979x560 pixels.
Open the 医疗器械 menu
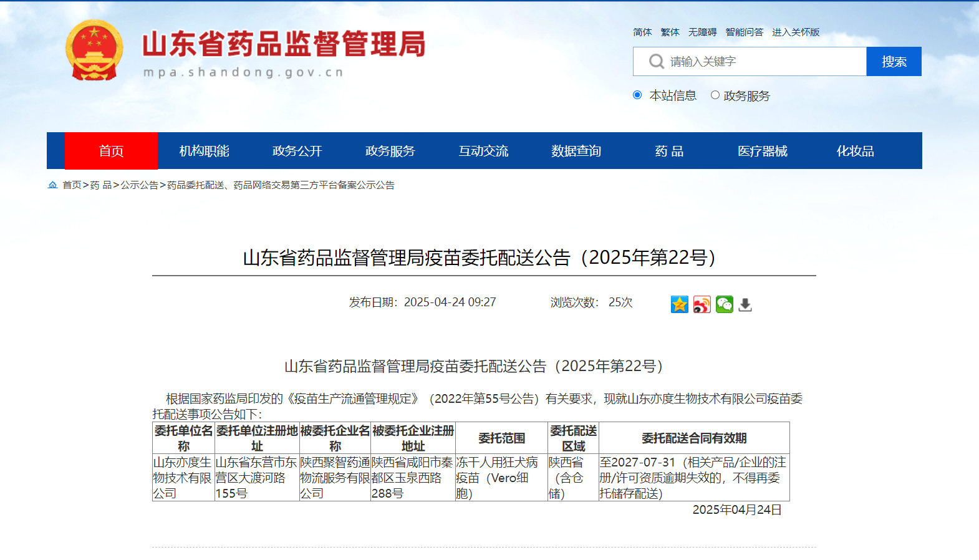tap(762, 151)
